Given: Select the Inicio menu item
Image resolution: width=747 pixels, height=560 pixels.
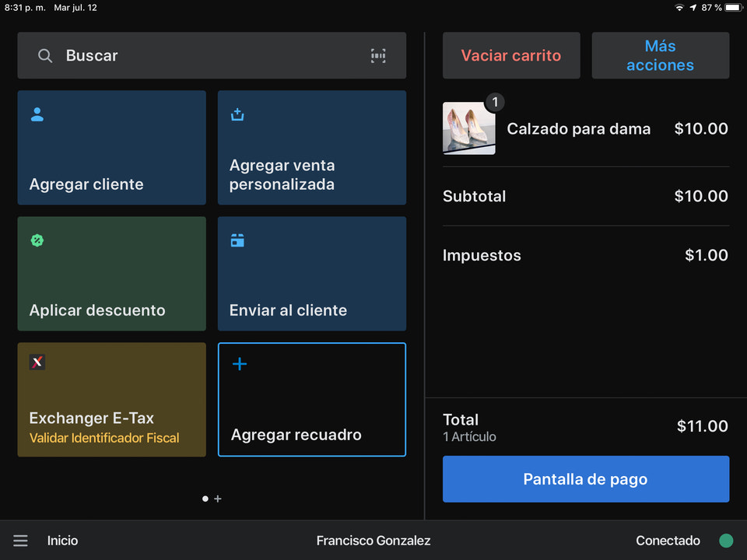Looking at the screenshot, I should coord(62,540).
